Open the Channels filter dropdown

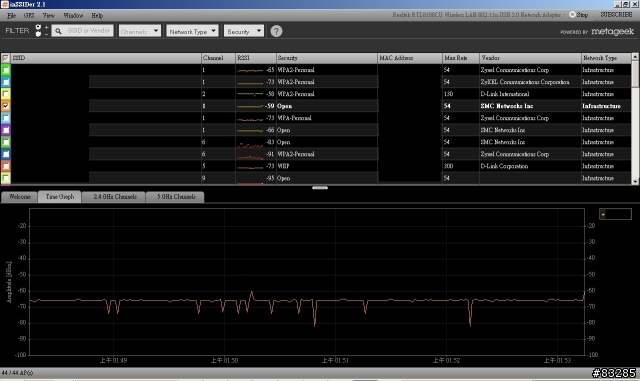tap(140, 31)
